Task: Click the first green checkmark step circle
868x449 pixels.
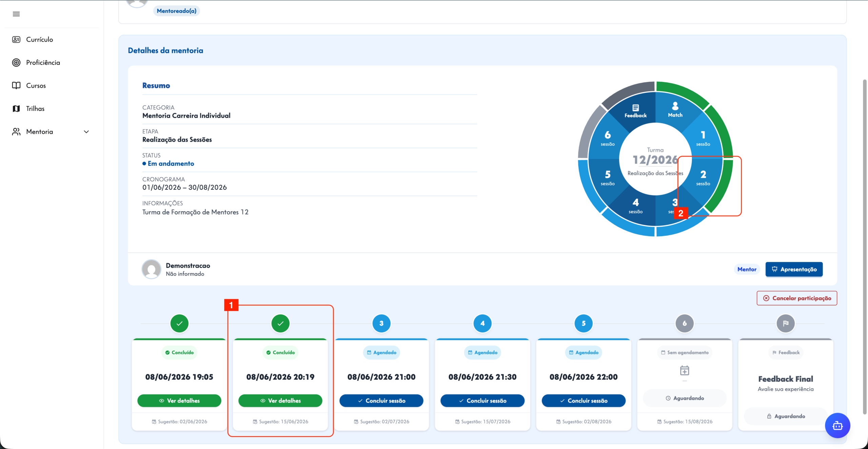Action: (179, 323)
